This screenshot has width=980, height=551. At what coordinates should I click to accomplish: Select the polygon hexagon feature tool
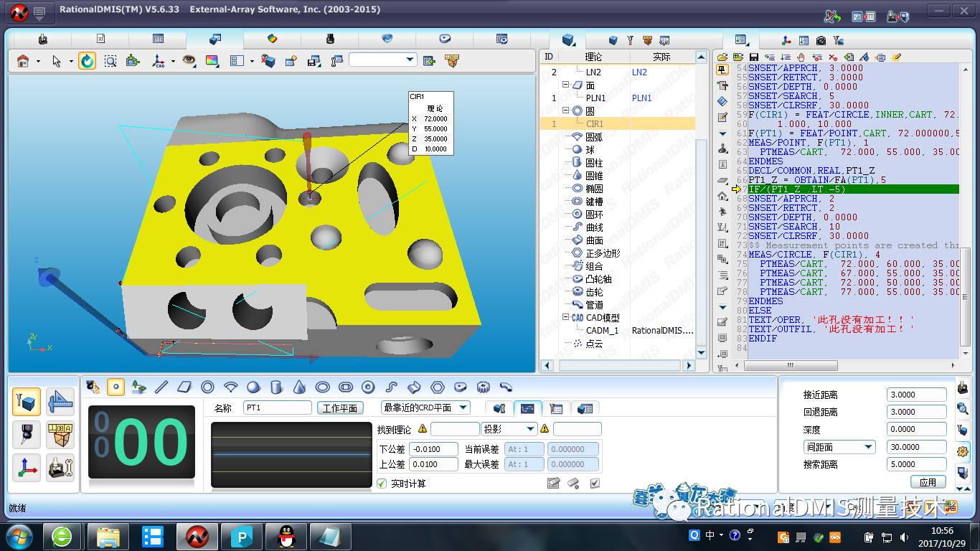click(x=437, y=387)
